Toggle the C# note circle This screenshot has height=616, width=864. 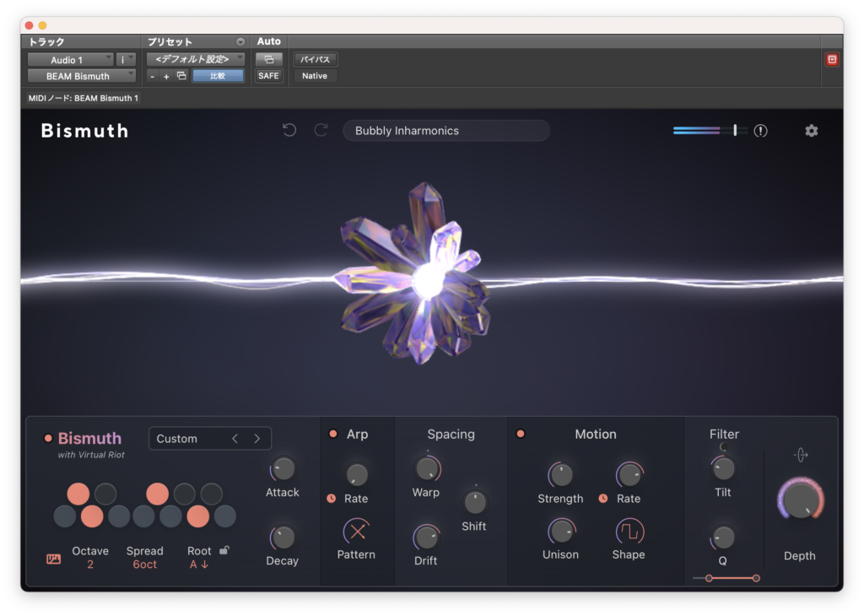coord(78,494)
